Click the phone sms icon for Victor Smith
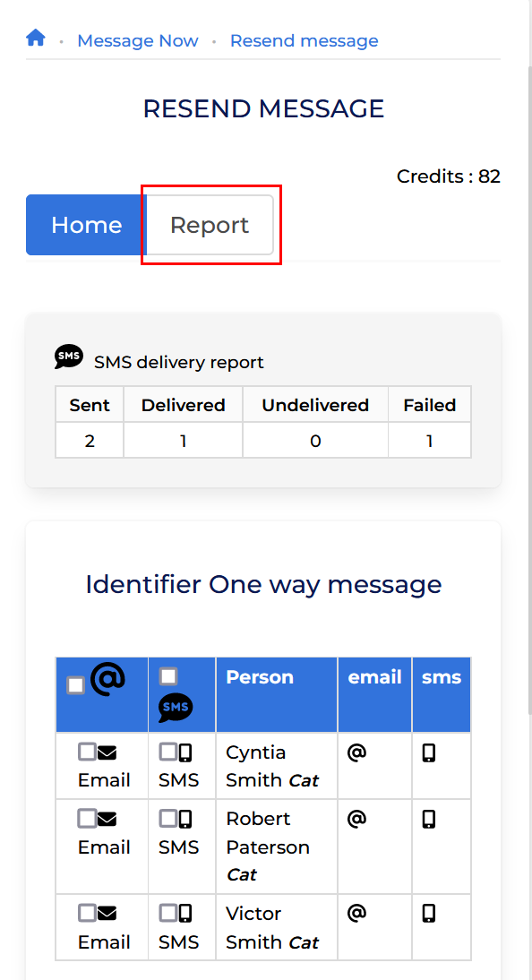Image resolution: width=532 pixels, height=980 pixels. (x=429, y=914)
